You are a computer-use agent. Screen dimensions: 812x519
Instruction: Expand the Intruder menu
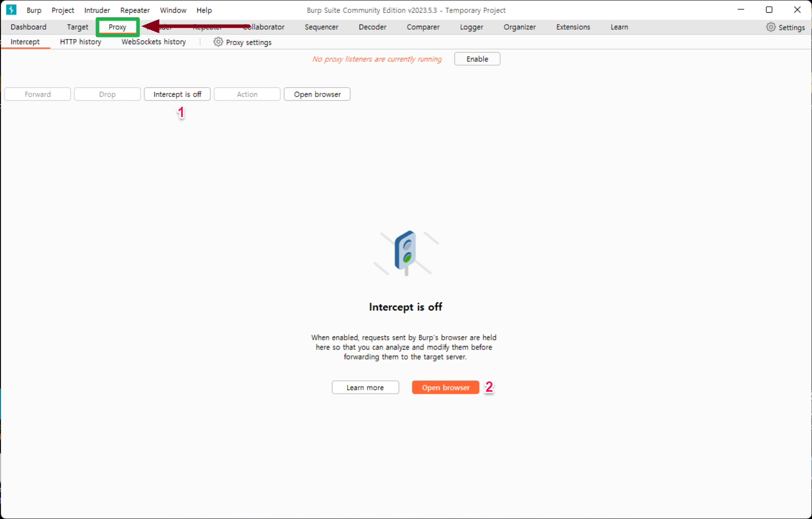[x=97, y=10]
